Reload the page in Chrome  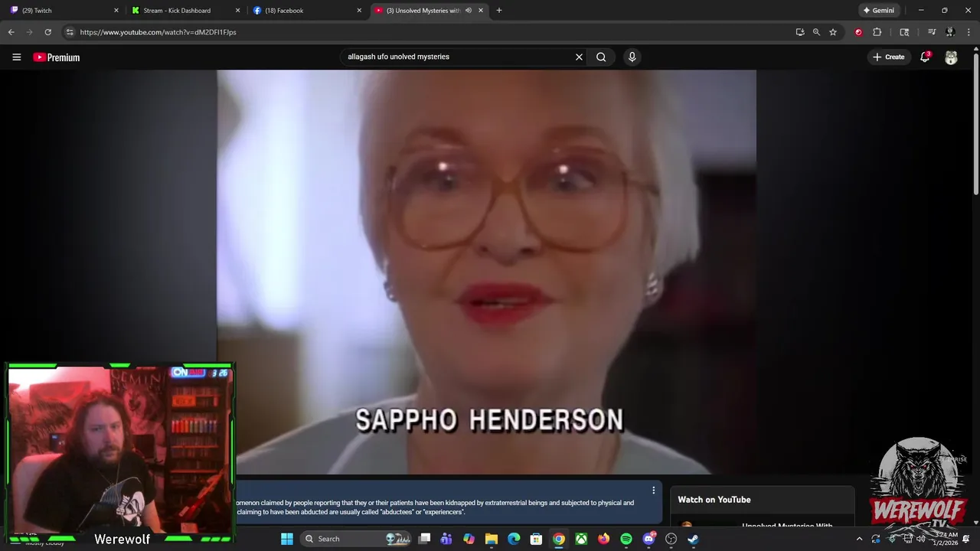tap(47, 32)
